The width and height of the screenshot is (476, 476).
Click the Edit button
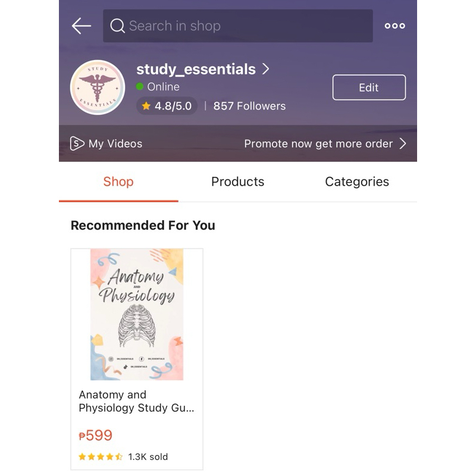coord(369,87)
